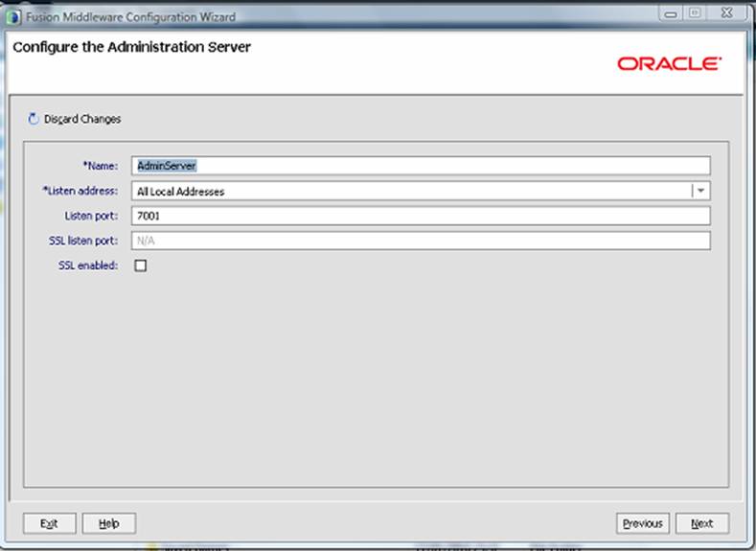The image size is (756, 551).
Task: Click the *Name: label
Action: coord(101,166)
